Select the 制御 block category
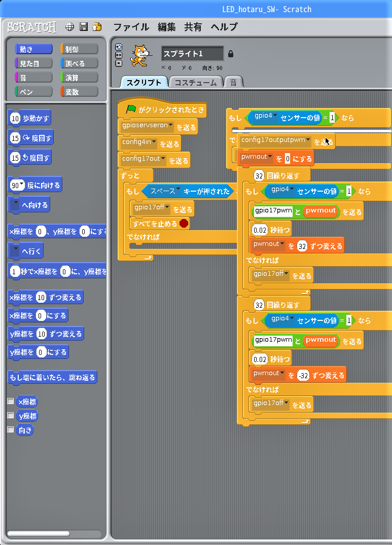Image resolution: width=392 pixels, height=545 pixels. (79, 49)
